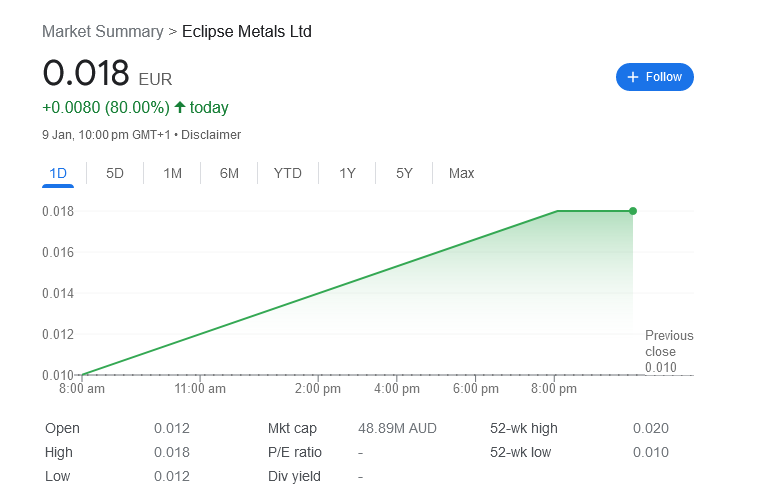The width and height of the screenshot is (768, 500).
Task: Click the High value 0.018
Action: [171, 452]
